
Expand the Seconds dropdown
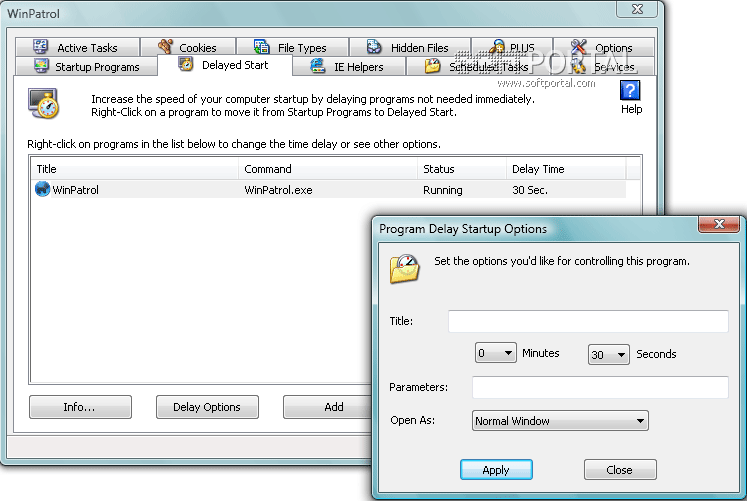(608, 354)
